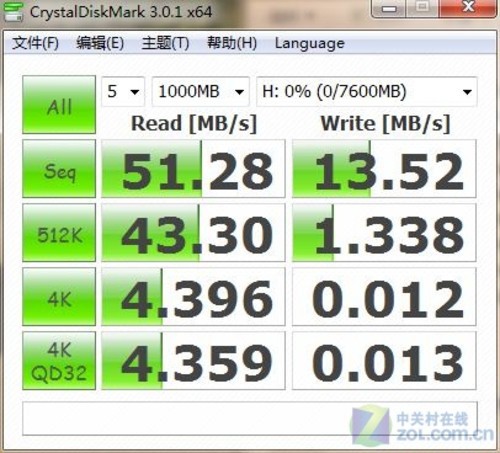The height and width of the screenshot is (453, 500).
Task: Click the Seq write result 13.52
Action: [384, 169]
